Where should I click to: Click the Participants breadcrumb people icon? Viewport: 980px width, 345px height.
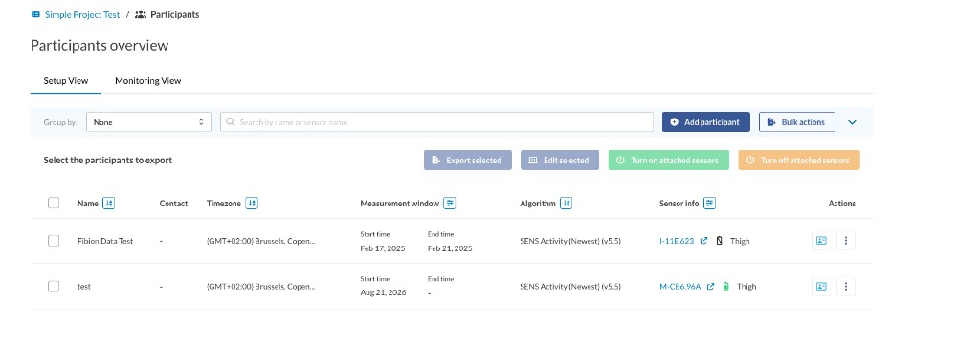pos(141,14)
